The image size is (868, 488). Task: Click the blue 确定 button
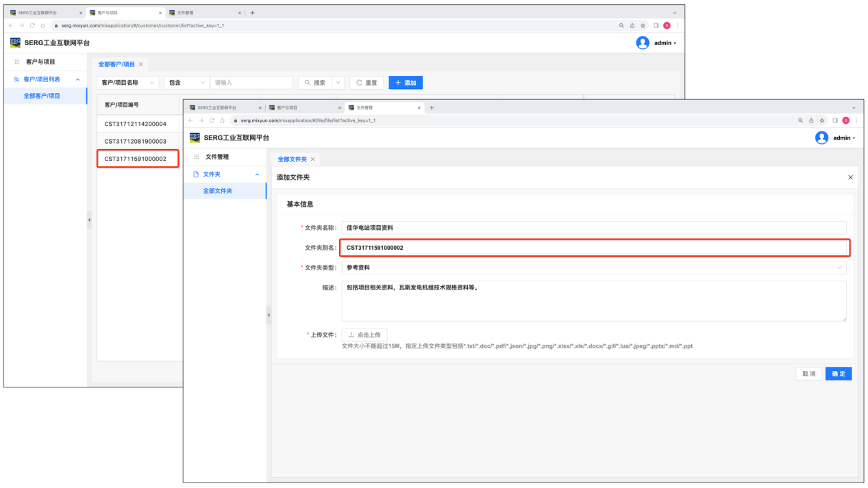click(x=838, y=374)
